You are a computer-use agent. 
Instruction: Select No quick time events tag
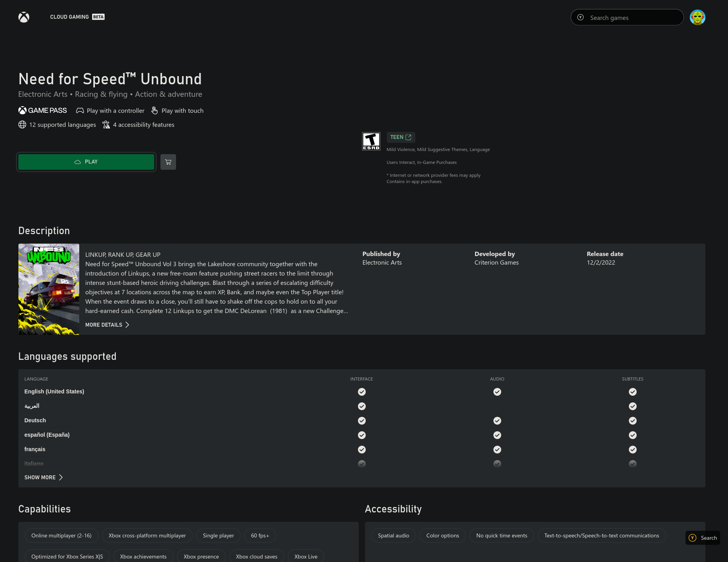click(x=502, y=535)
